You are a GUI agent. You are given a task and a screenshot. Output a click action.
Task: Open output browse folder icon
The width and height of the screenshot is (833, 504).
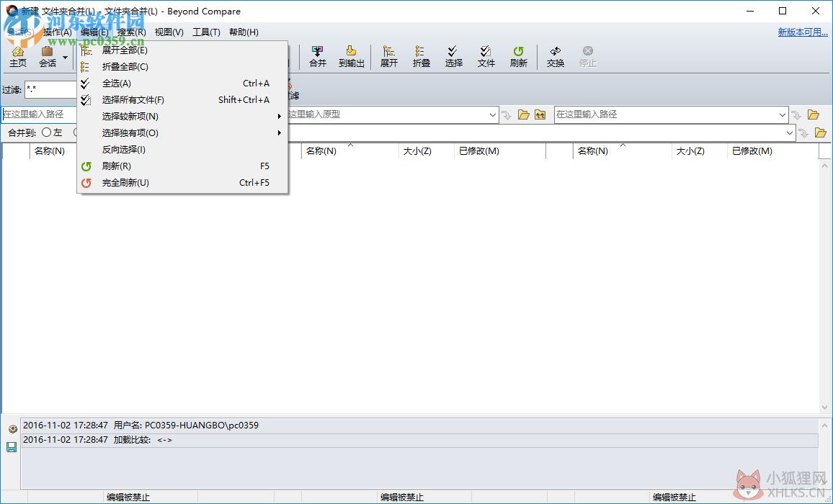(x=820, y=132)
